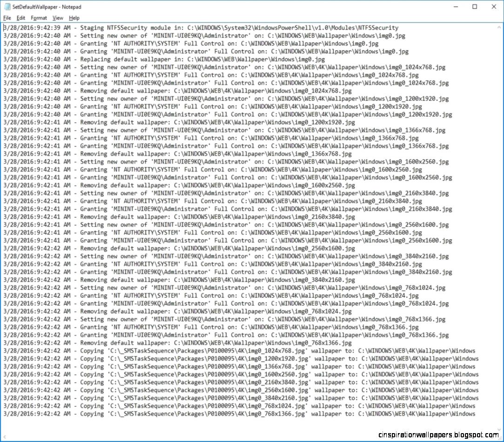Open the View menu
The image size is (504, 442).
(58, 18)
